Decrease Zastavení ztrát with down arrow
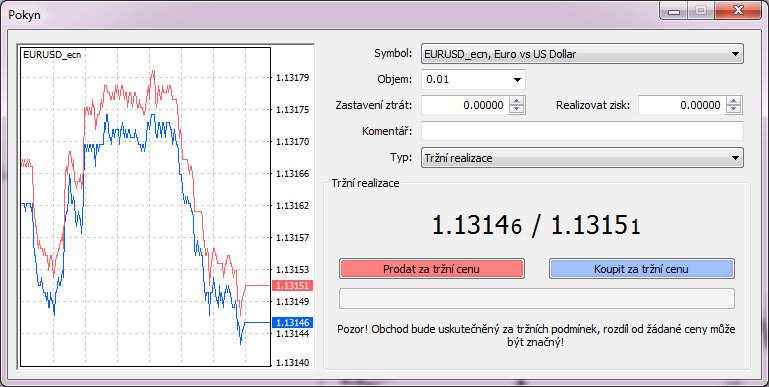 516,109
